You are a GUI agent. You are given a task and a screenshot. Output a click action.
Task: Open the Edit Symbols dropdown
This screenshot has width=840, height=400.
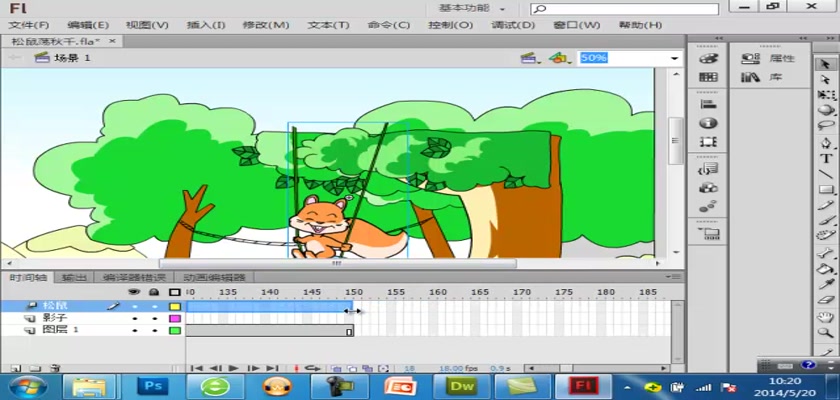pyautogui.click(x=559, y=58)
